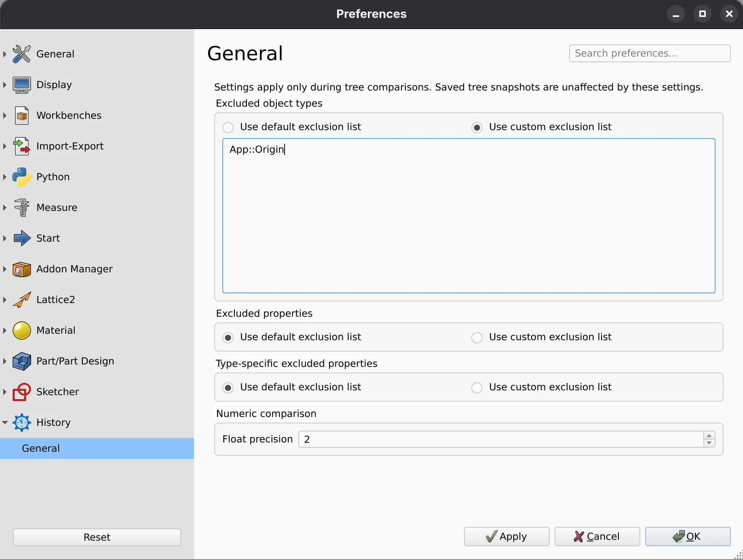Select custom exclusion list for Excluded properties

[477, 338]
